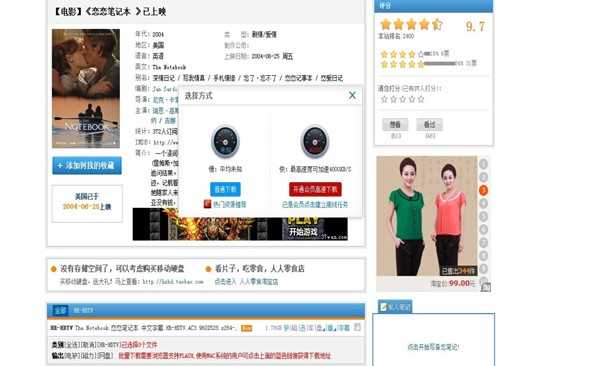Click the start writing notes link
Screen dimensions: 596x366
pos(433,347)
